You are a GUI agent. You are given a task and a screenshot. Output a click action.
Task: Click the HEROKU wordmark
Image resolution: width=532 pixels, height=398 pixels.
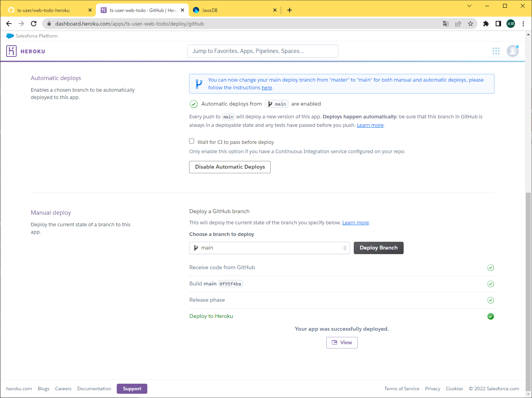(33, 51)
